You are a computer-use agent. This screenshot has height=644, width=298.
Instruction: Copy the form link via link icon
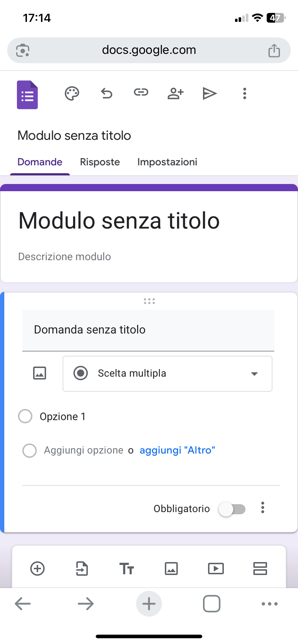point(141,93)
